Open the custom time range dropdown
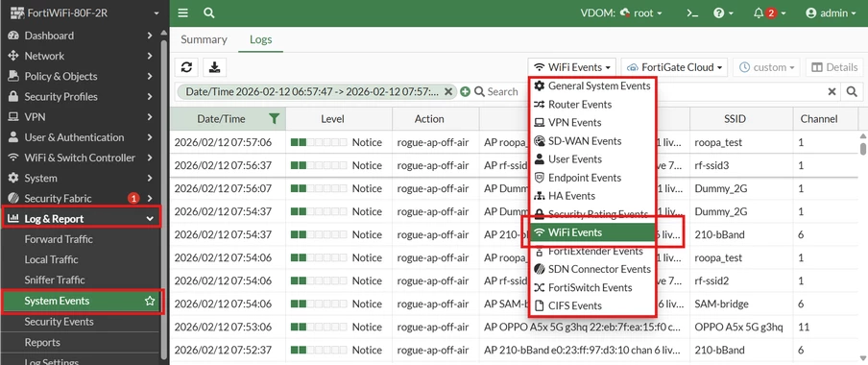 [766, 67]
